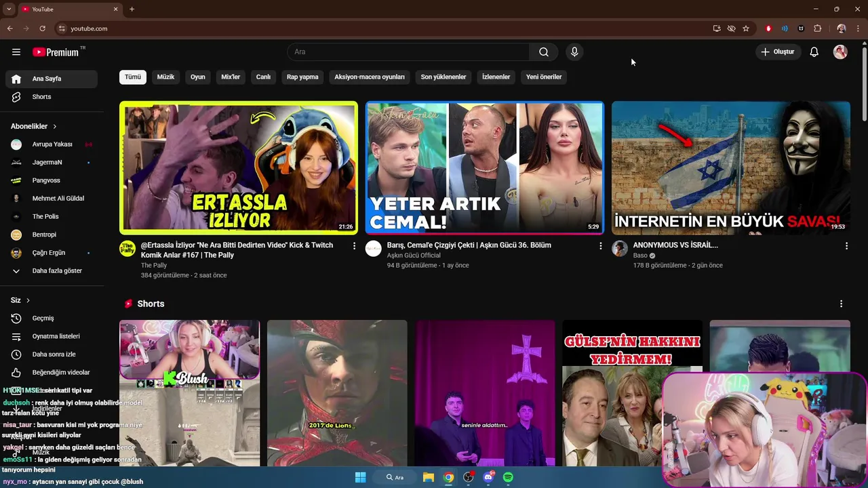Open Beğendiğim videolar list
Viewport: 868px width, 488px height.
52,373
